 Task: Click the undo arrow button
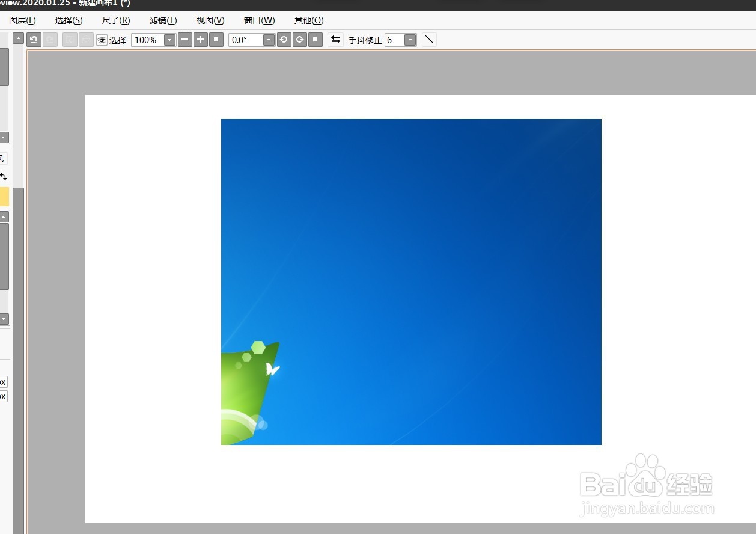coord(34,40)
